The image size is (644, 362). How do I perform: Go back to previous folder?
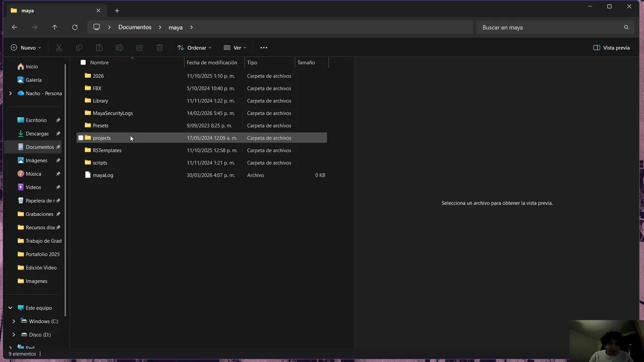click(x=15, y=27)
